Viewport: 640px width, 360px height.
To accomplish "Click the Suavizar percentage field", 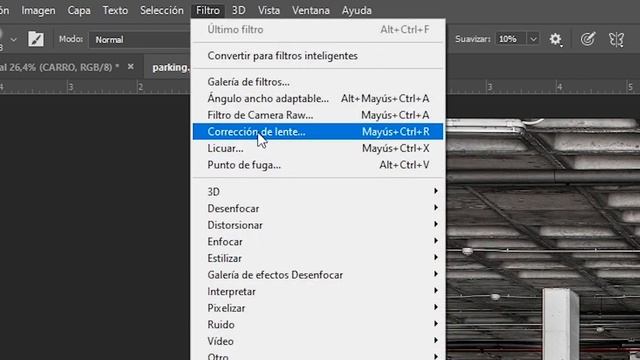I will coord(510,39).
